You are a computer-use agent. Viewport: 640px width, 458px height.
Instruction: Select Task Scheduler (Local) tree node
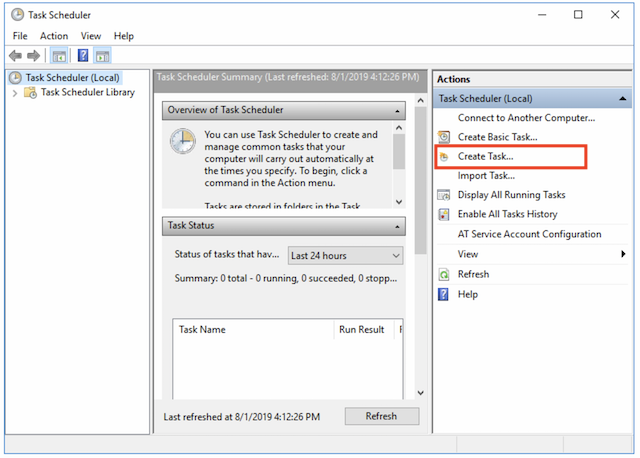coord(73,78)
